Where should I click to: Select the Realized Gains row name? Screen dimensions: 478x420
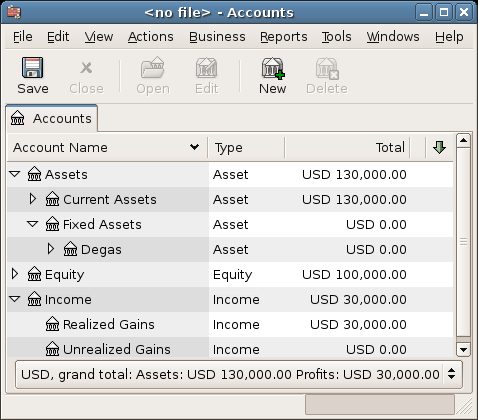coord(109,324)
